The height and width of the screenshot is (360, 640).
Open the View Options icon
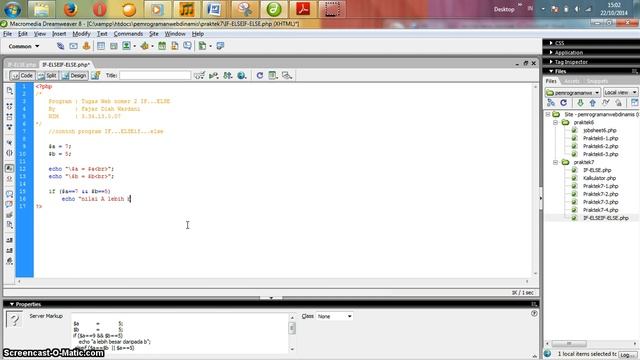273,76
